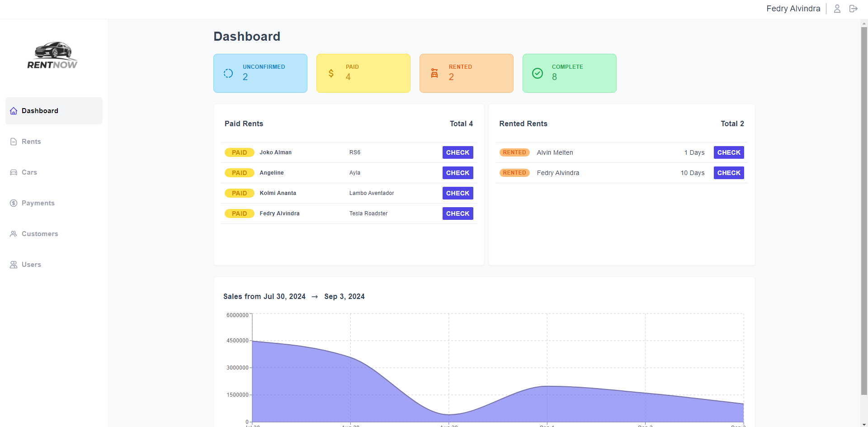868x427 pixels.
Task: Click the Unconfirmed dashed circle icon
Action: click(x=228, y=73)
